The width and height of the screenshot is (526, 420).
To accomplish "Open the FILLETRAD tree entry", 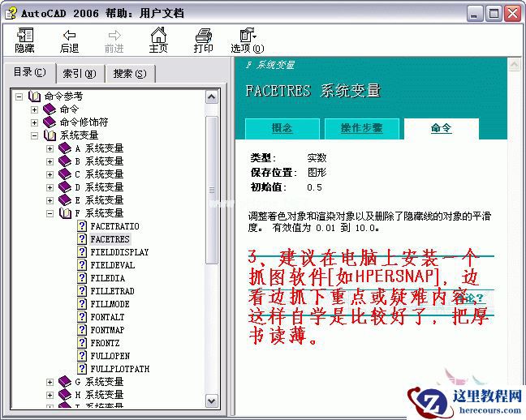I will tap(112, 291).
